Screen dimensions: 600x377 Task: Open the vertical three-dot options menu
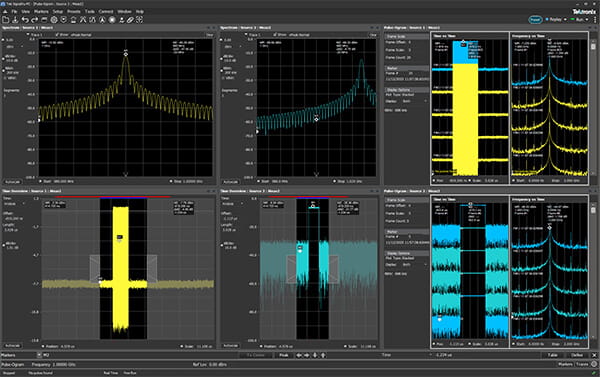[595, 20]
